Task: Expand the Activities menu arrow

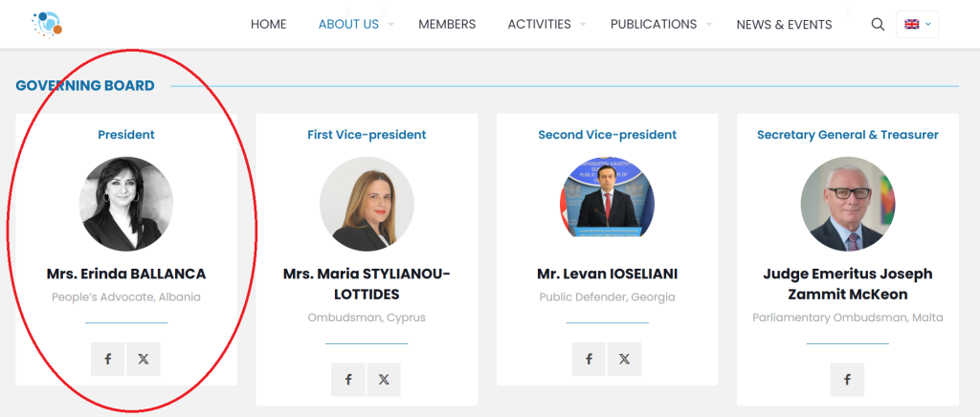Action: (x=584, y=25)
